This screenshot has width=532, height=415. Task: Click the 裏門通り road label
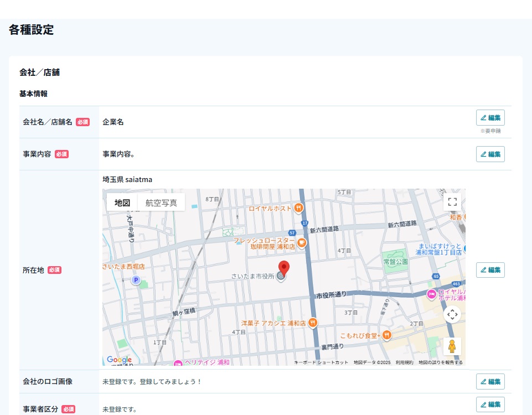[x=333, y=347]
